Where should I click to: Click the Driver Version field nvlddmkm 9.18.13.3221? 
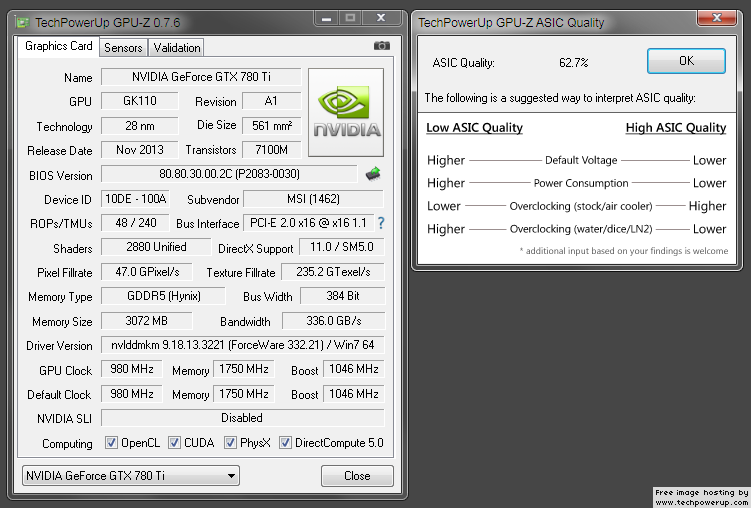[x=242, y=345]
